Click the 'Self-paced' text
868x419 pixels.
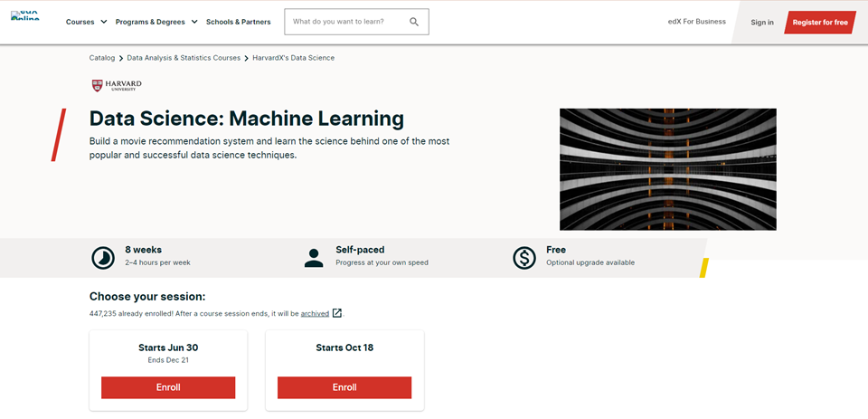[360, 250]
